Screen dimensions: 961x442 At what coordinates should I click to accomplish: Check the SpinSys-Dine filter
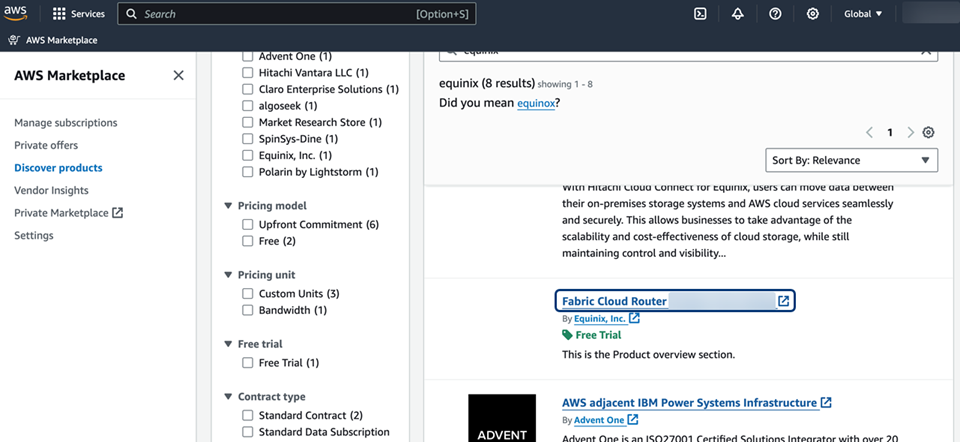pos(248,139)
